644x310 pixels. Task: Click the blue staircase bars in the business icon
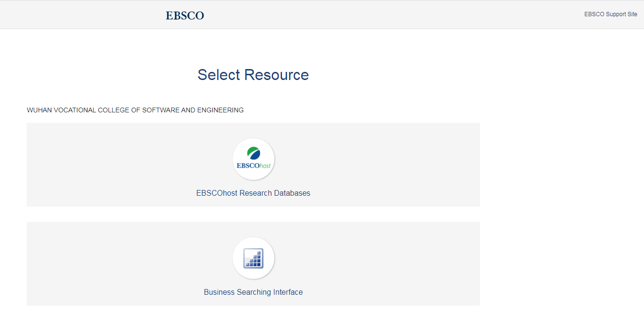click(x=255, y=260)
